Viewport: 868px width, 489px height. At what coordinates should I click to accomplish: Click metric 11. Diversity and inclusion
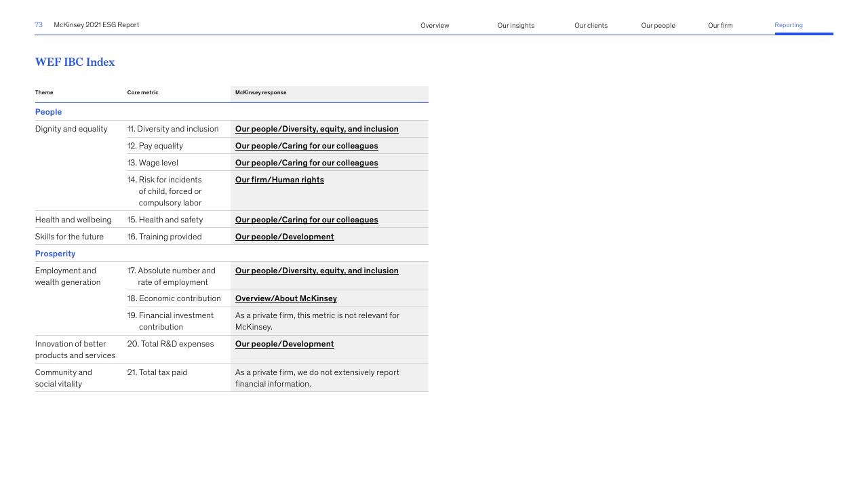[173, 129]
